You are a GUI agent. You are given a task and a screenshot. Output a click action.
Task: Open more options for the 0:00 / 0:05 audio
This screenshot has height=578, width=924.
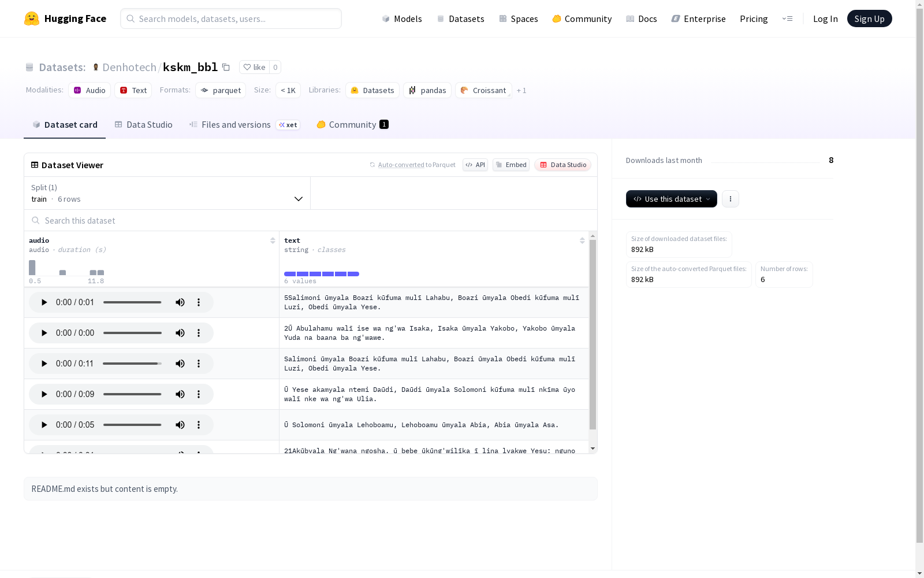tap(199, 425)
